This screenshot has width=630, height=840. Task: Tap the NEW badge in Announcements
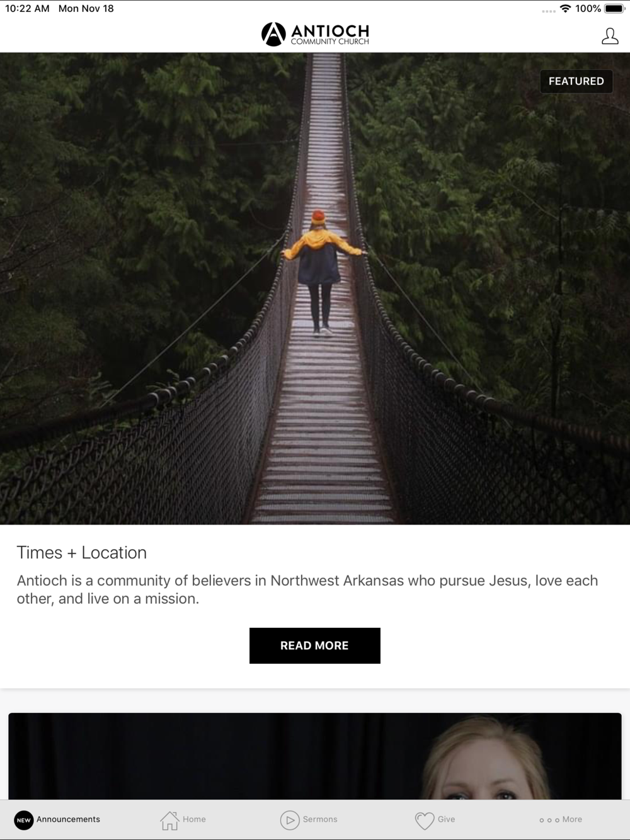pos(24,820)
